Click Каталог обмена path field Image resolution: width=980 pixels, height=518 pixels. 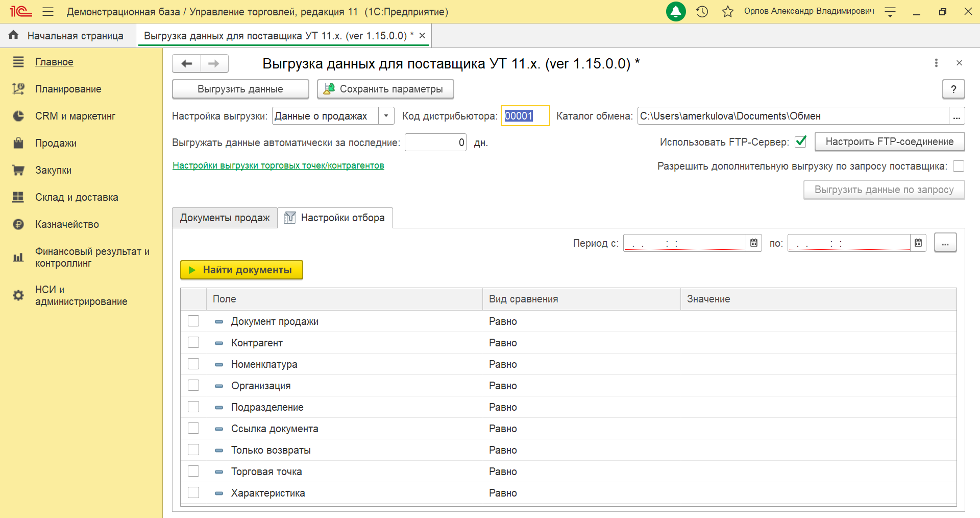tap(793, 116)
